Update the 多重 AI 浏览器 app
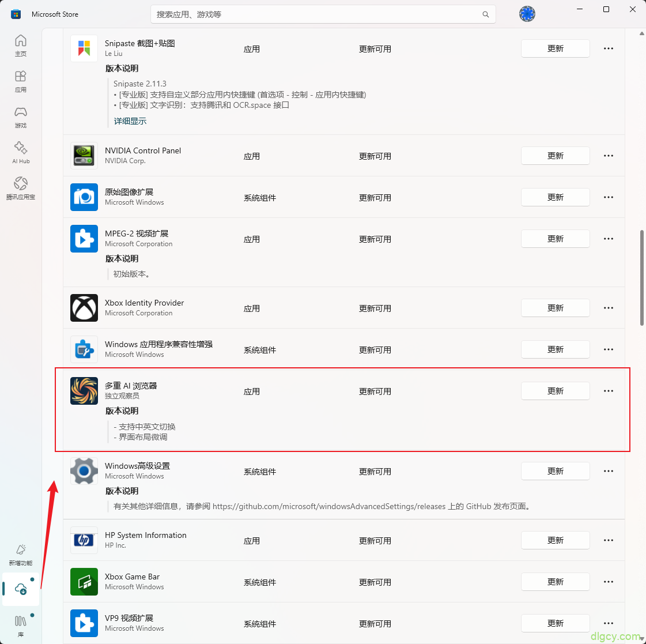Screen dimensions: 646x644 (555, 391)
